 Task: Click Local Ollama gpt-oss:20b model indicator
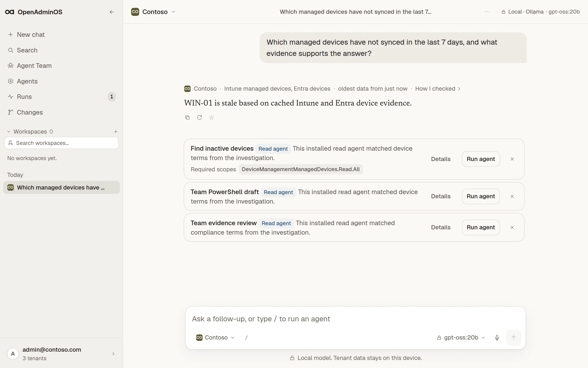[x=541, y=12]
